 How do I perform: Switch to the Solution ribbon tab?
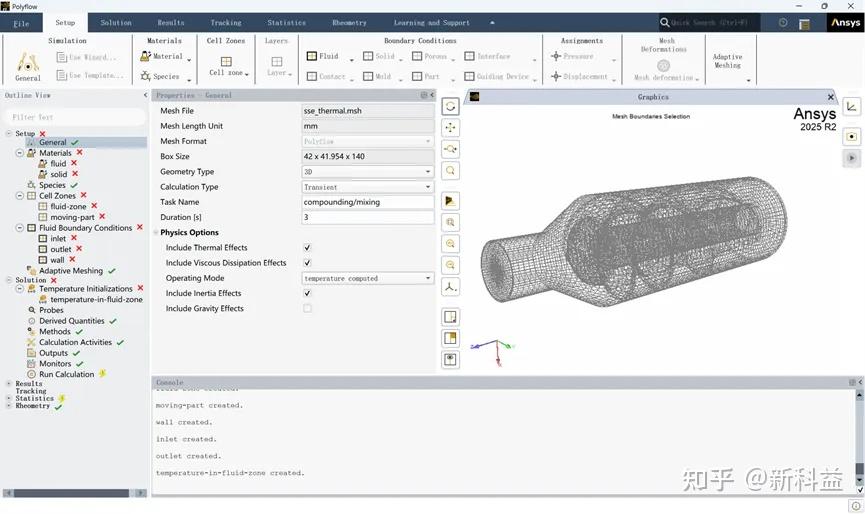(116, 23)
